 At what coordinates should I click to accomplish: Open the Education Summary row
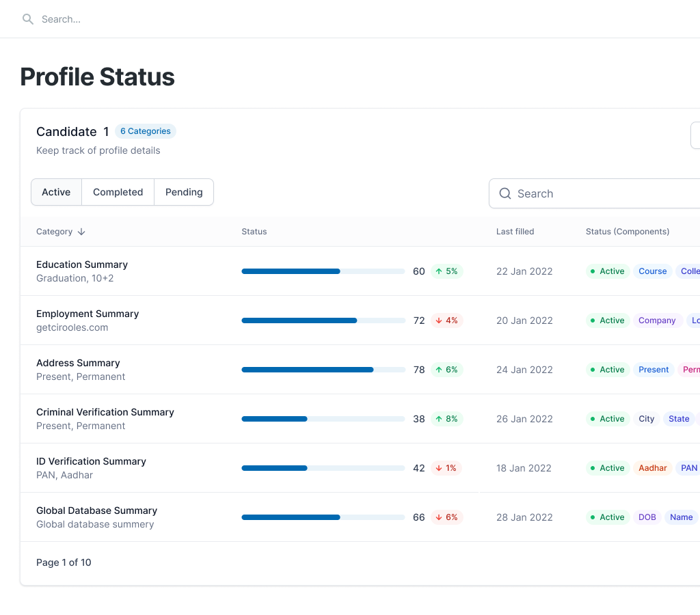82,264
